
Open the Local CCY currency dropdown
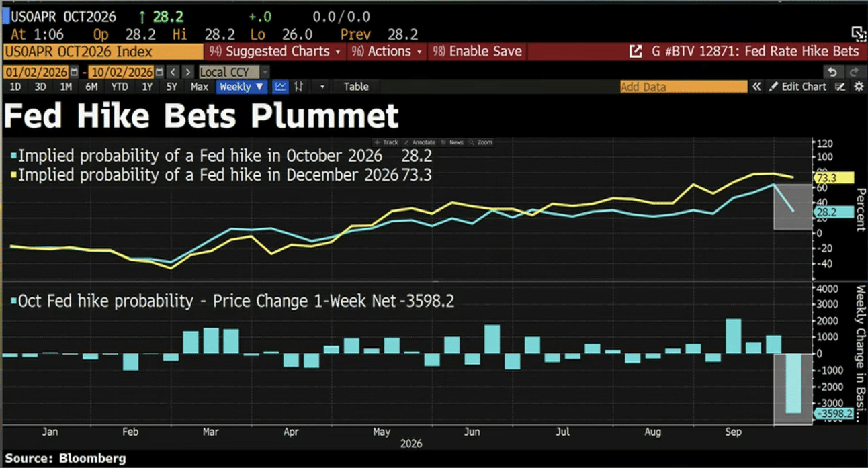pyautogui.click(x=234, y=72)
